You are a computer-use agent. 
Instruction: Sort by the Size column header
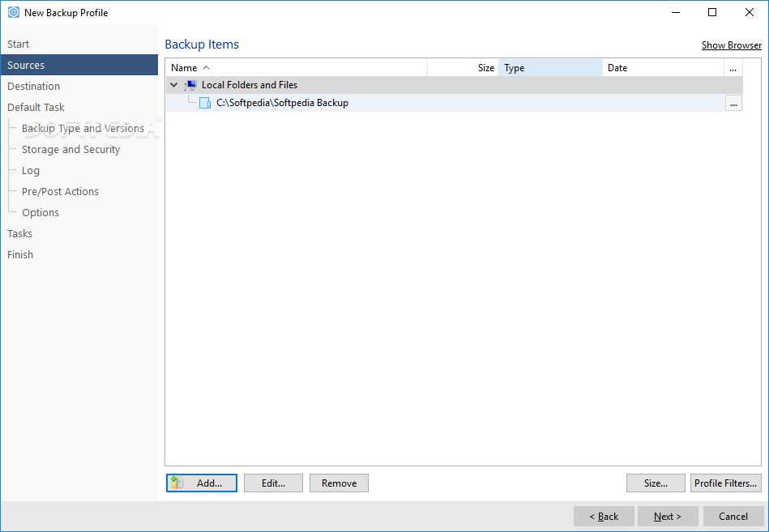(463, 68)
